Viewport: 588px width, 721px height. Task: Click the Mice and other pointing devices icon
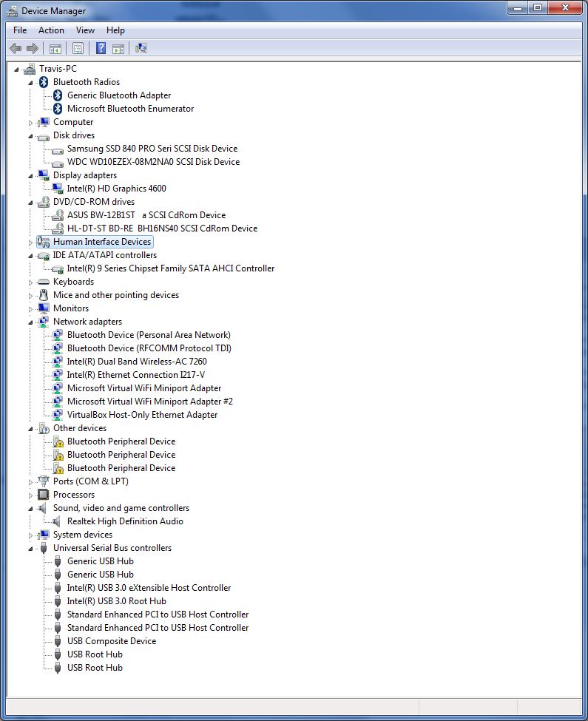coord(44,295)
